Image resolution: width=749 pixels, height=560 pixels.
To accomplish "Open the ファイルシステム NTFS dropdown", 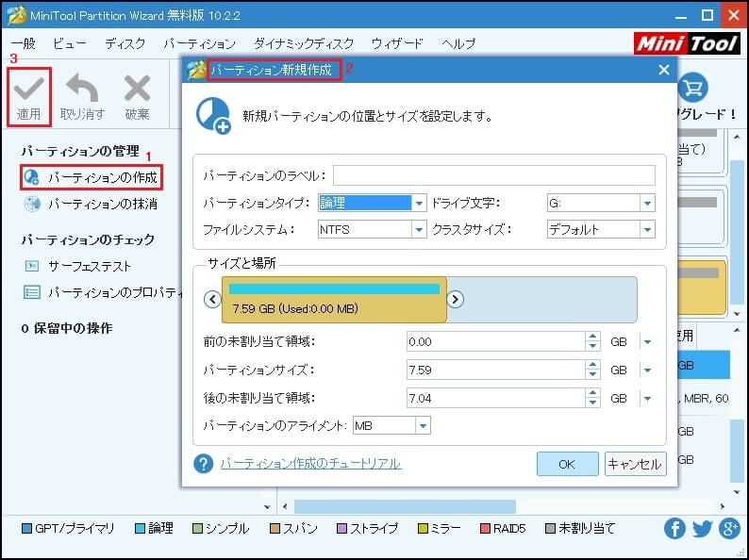I will (419, 229).
